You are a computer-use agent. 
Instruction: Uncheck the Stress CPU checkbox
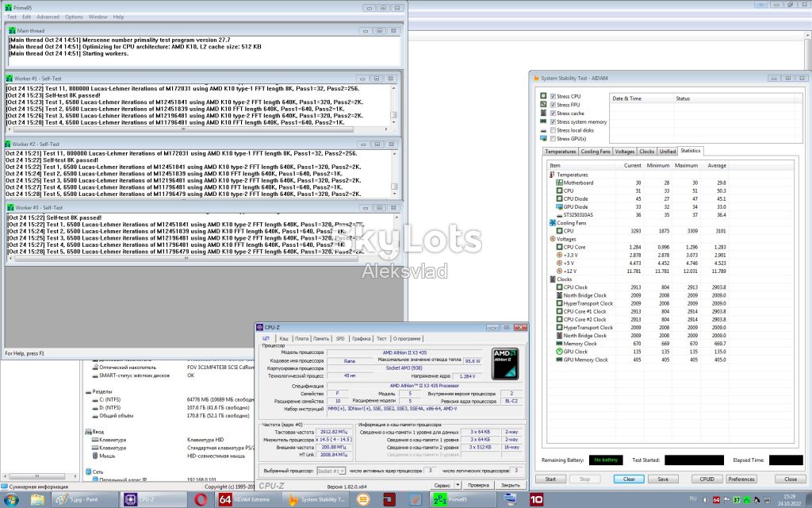(553, 96)
